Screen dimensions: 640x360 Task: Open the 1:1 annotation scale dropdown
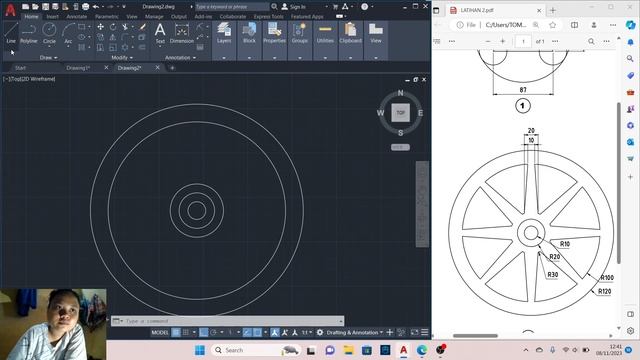(x=307, y=332)
